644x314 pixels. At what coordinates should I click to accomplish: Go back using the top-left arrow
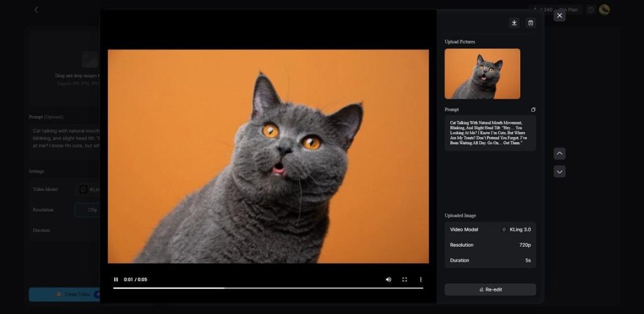coord(36,9)
